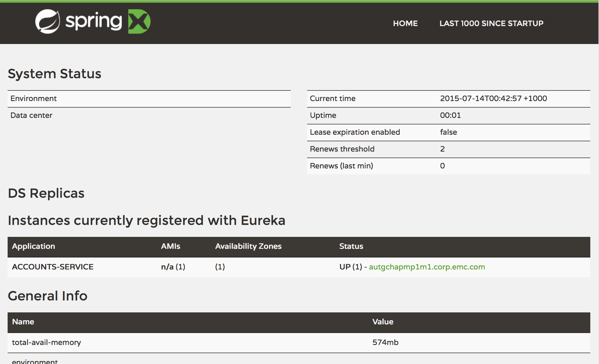Click the Renews (last min) row
Screen dimensions: 599x364
tap(342, 166)
